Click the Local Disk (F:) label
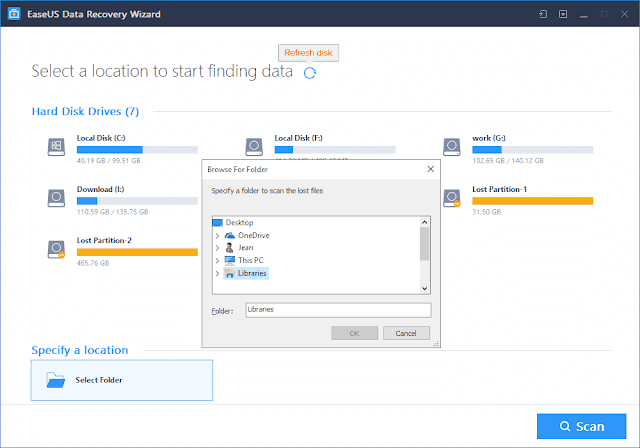The width and height of the screenshot is (640, 448). click(x=298, y=138)
